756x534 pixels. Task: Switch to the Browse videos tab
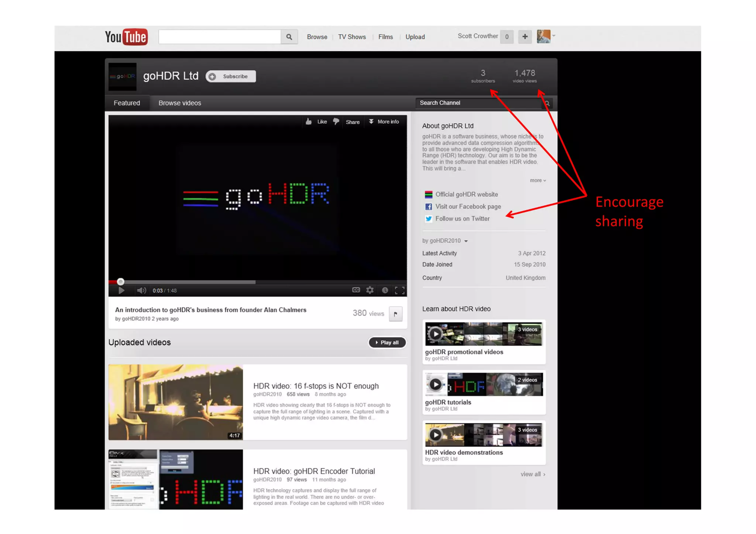coord(180,103)
